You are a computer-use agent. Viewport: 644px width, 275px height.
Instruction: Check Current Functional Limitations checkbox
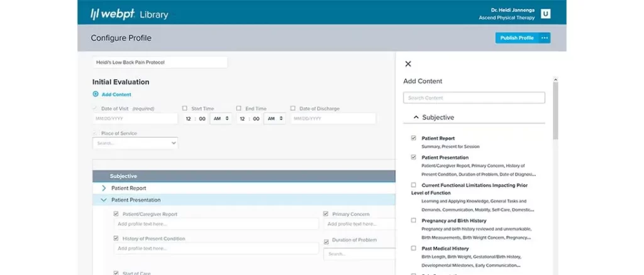click(413, 185)
